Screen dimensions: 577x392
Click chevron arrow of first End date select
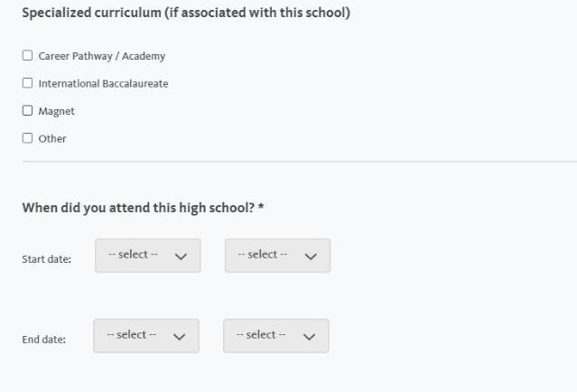point(179,337)
